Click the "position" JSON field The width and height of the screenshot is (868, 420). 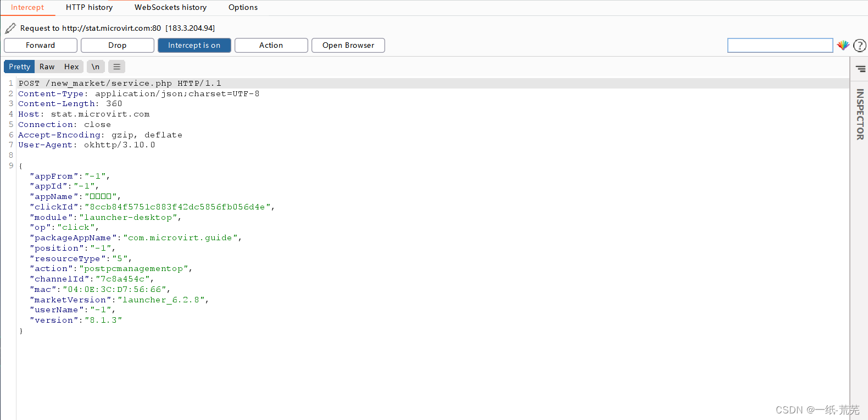73,248
